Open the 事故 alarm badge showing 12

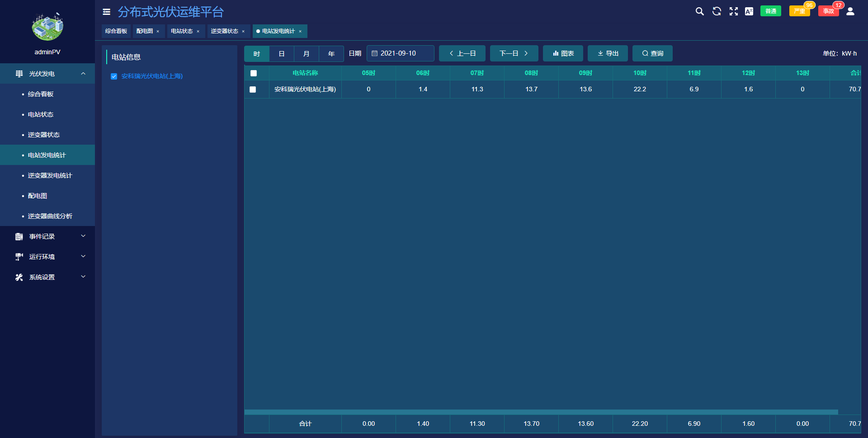(828, 11)
